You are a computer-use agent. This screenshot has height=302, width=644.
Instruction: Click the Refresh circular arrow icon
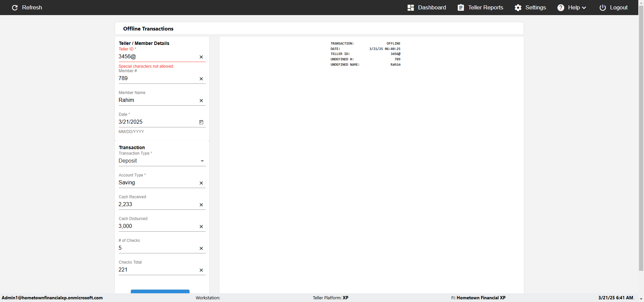[15, 7]
